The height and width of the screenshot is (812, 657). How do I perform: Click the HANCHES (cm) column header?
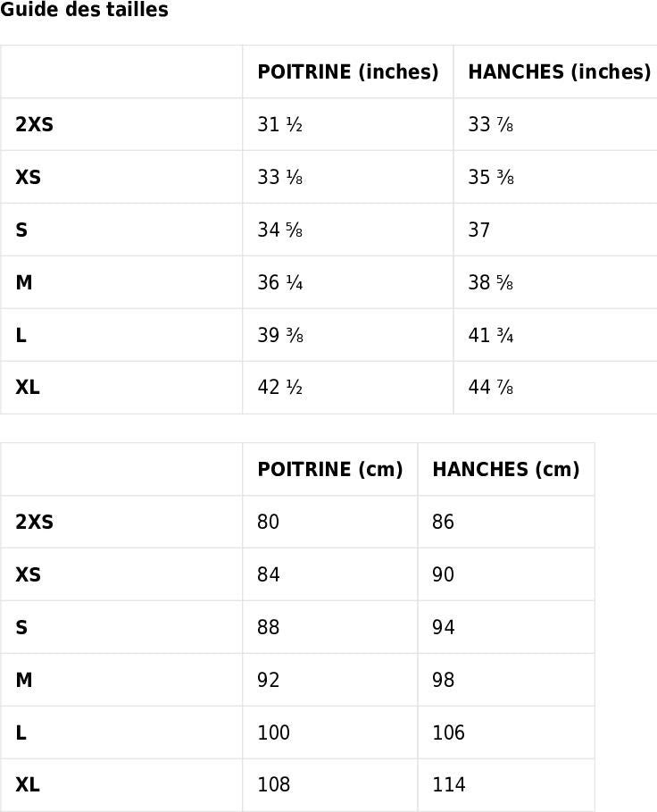[x=505, y=470]
